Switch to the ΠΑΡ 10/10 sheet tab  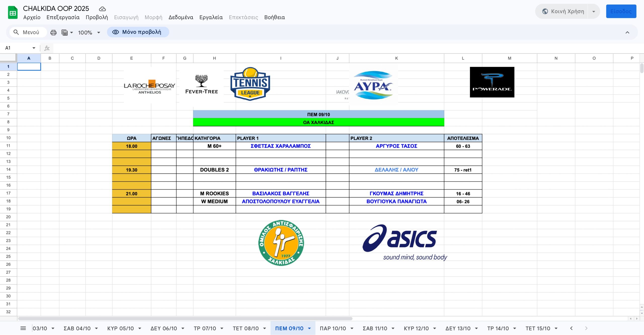point(333,328)
